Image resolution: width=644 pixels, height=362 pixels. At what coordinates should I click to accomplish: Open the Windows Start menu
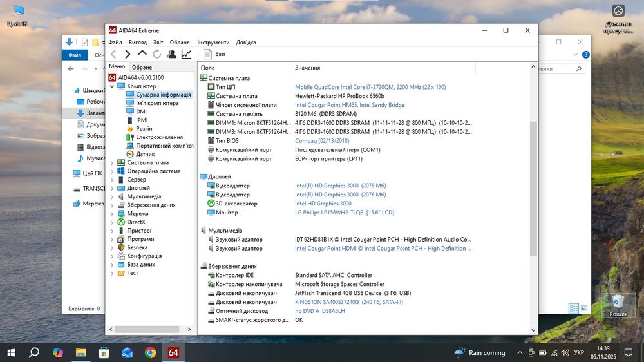point(11,352)
